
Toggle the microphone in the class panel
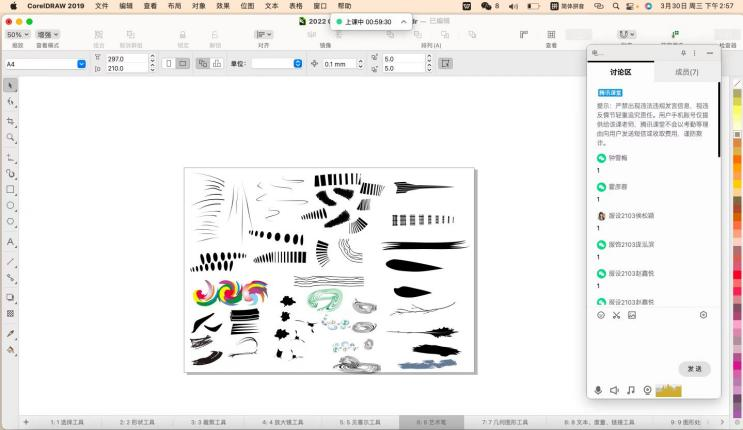coord(598,390)
